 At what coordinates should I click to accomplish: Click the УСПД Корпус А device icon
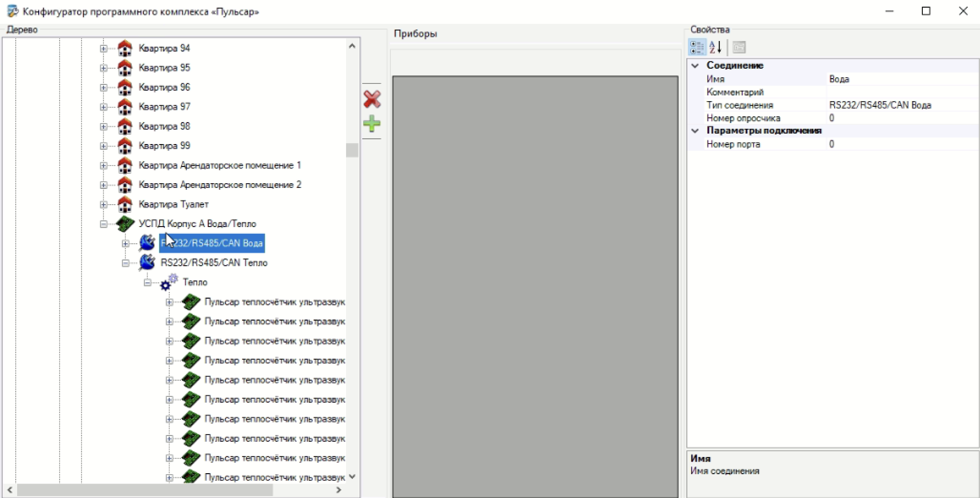coord(125,224)
